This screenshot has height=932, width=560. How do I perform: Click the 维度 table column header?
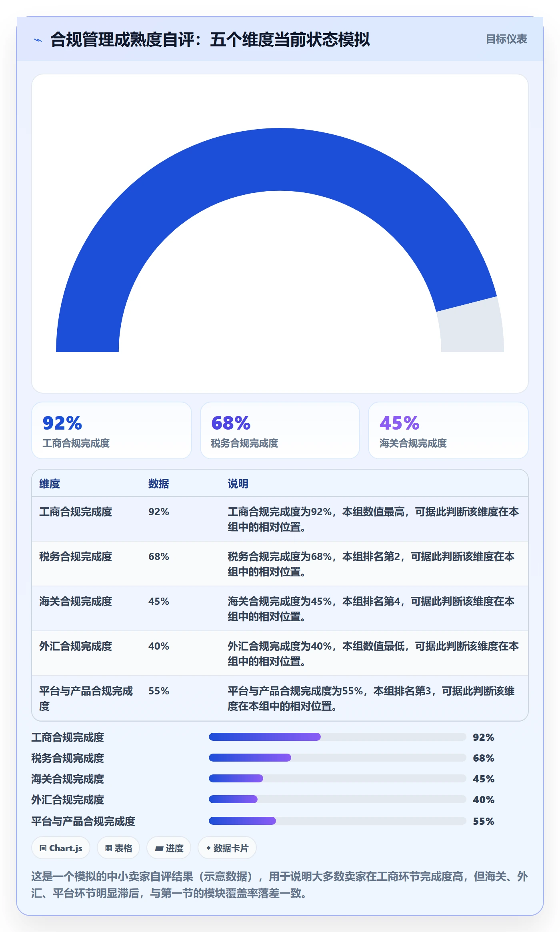coord(50,484)
